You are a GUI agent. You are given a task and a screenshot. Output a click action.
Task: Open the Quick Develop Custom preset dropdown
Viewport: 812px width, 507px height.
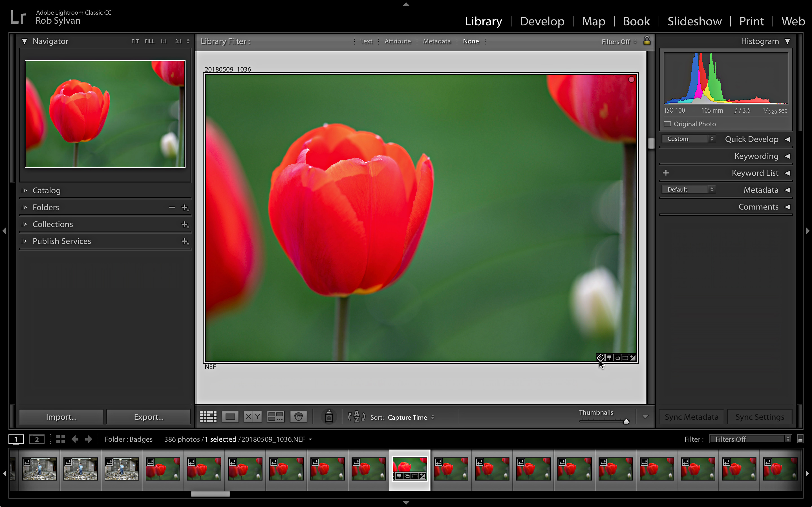coord(688,139)
